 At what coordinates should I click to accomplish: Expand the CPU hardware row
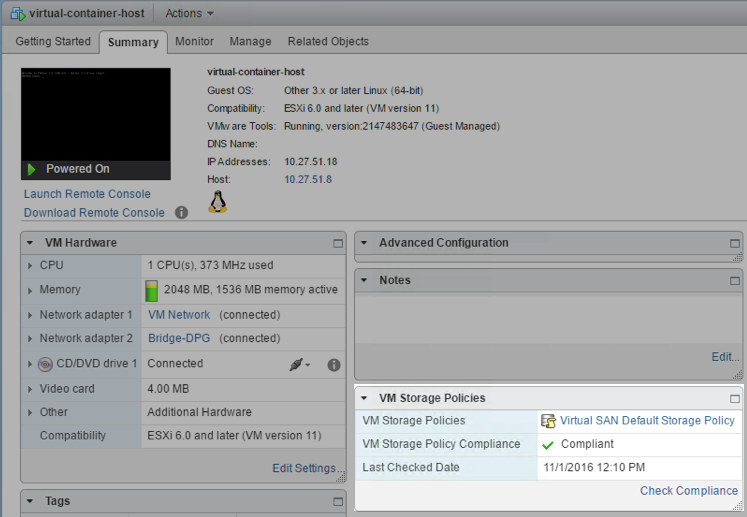click(30, 266)
